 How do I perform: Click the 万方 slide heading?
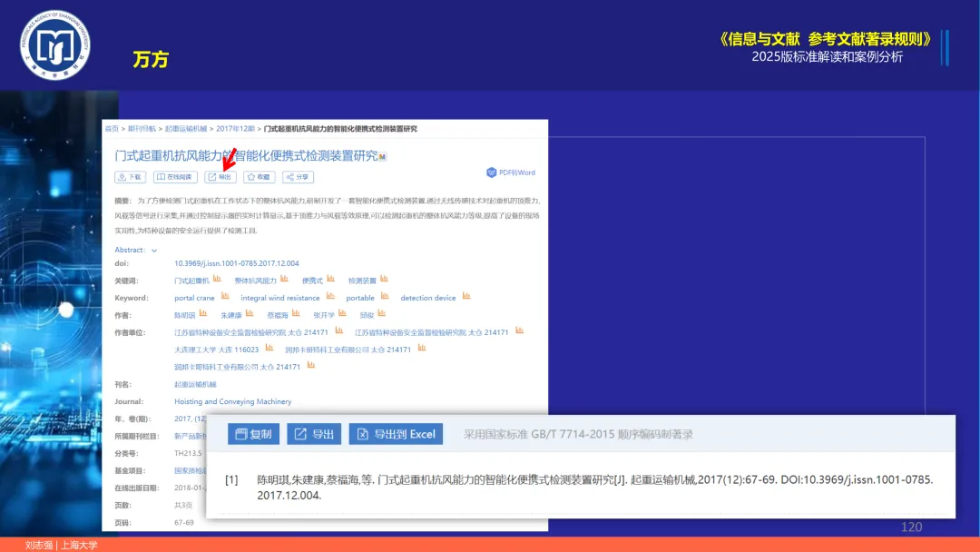(151, 59)
